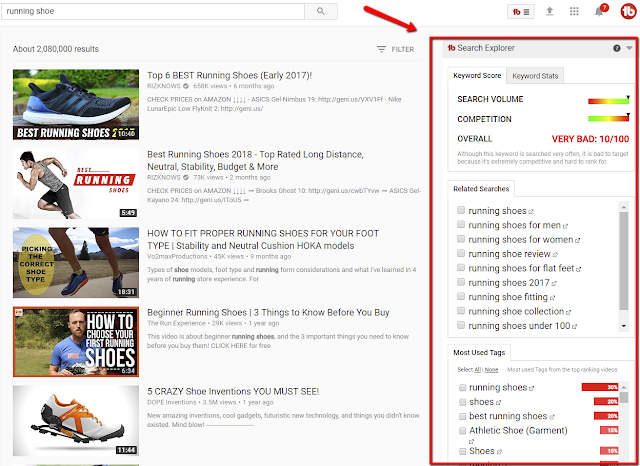This screenshot has height=466, width=640.
Task: Open external link icon beside 'running shoes under 100'
Action: [575, 326]
